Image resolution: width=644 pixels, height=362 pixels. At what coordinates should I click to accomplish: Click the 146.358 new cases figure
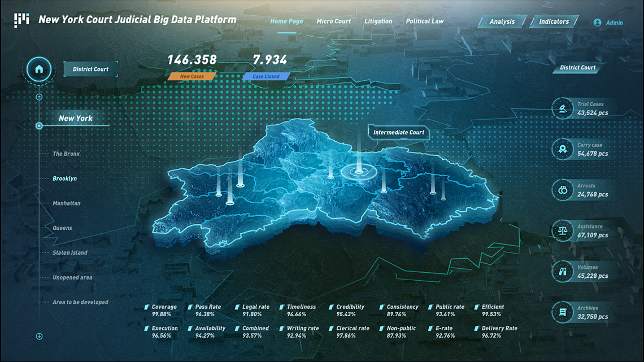[x=192, y=60]
